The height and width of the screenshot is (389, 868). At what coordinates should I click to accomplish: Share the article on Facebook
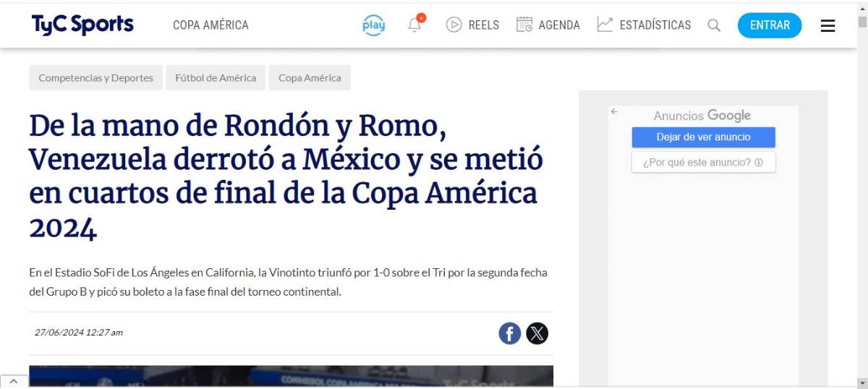510,333
